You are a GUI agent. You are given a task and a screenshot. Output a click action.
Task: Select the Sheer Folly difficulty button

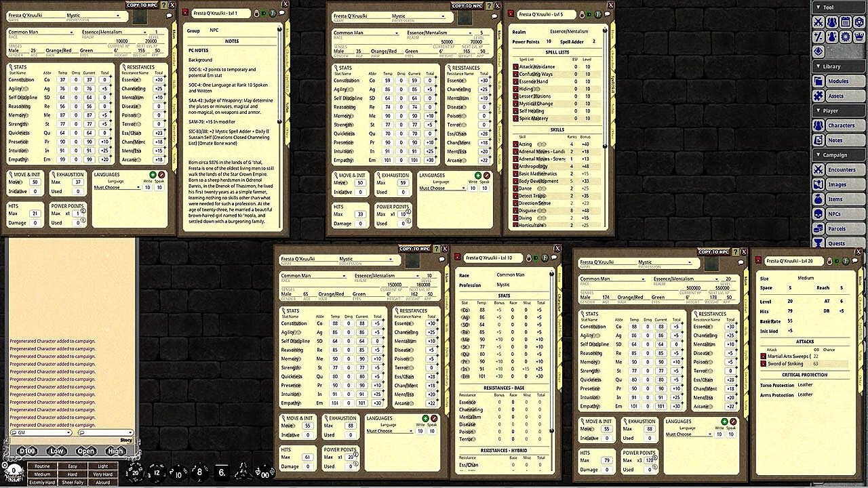tap(73, 482)
